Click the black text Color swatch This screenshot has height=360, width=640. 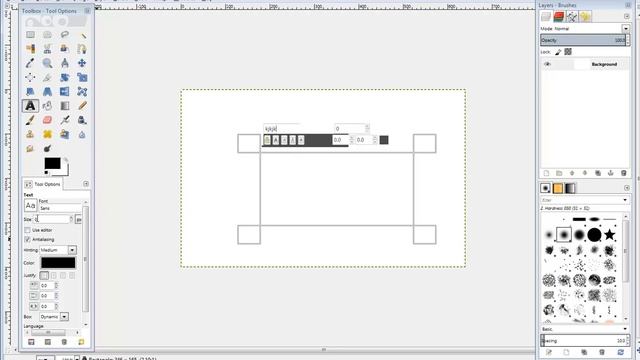[58, 263]
